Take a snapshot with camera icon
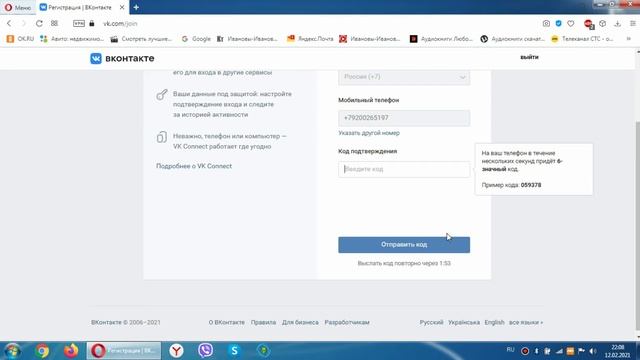The image size is (640, 360). pyautogui.click(x=546, y=24)
